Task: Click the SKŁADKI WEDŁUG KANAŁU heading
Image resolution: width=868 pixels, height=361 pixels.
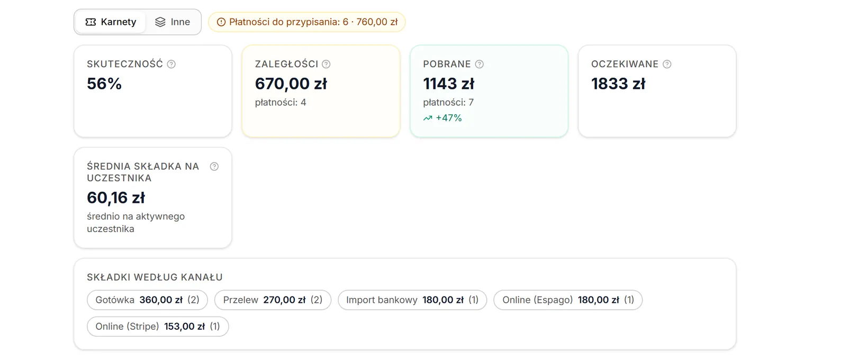Action: [x=155, y=277]
